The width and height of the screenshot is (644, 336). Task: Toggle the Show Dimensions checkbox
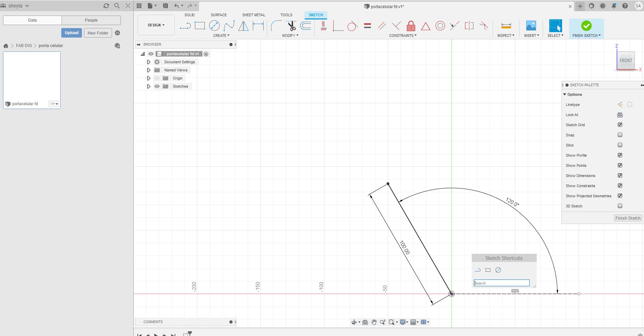pos(620,176)
